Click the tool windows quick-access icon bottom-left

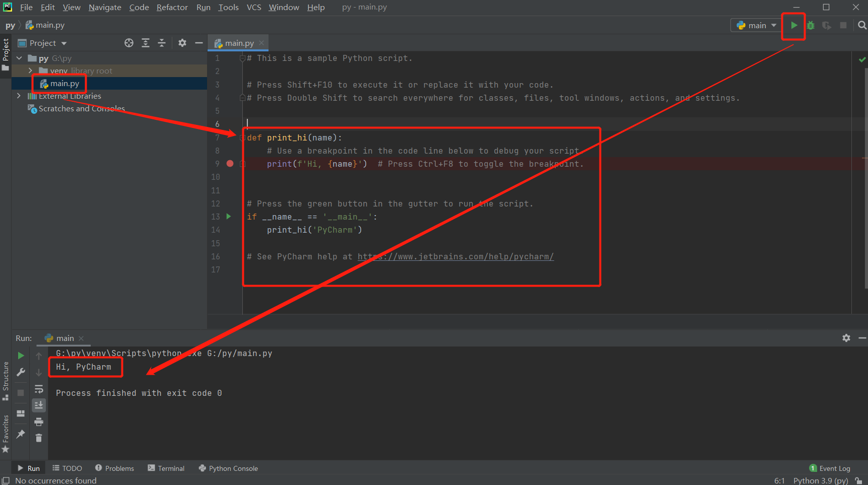(x=6, y=480)
